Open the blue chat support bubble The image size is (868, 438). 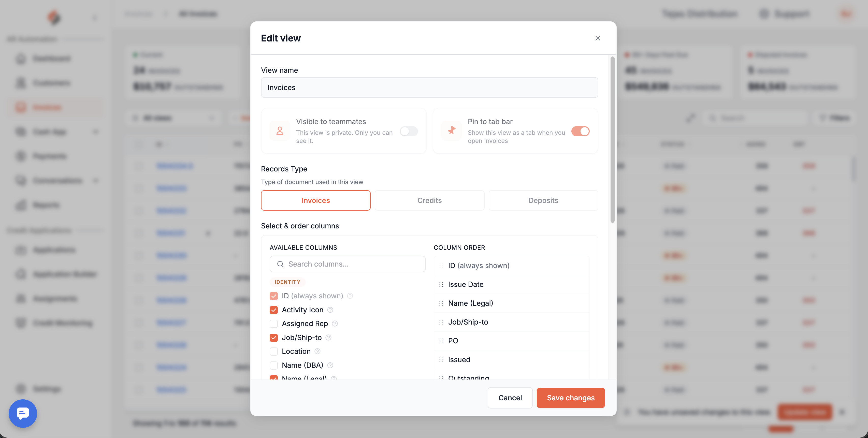23,413
